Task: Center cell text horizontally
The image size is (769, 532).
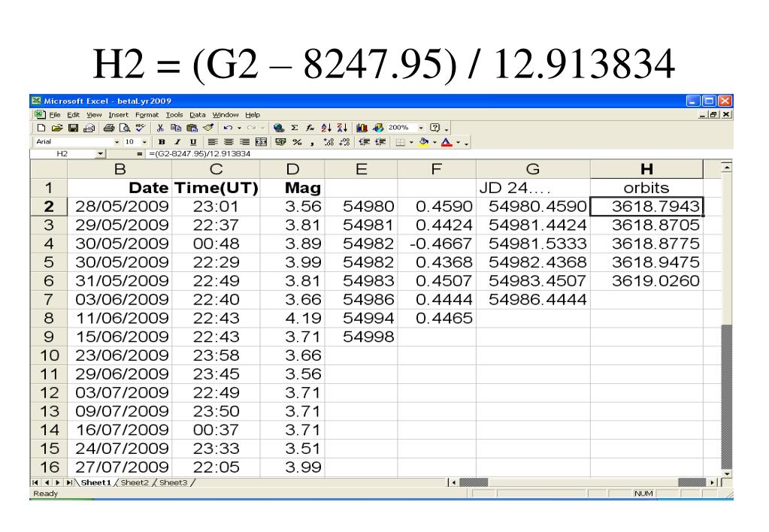Action: click(x=229, y=142)
